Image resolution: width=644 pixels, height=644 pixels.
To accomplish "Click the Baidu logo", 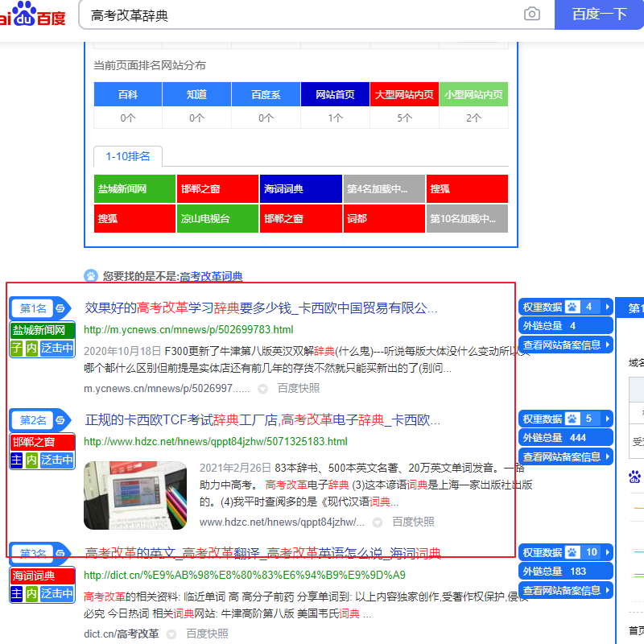I will click(33, 14).
